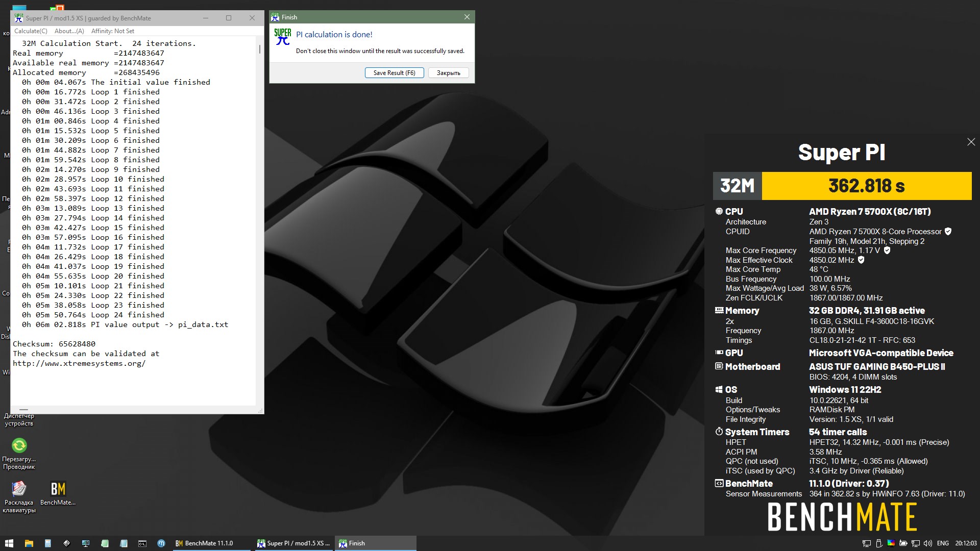
Task: Click 'PI calculation is done!' message
Action: point(334,35)
